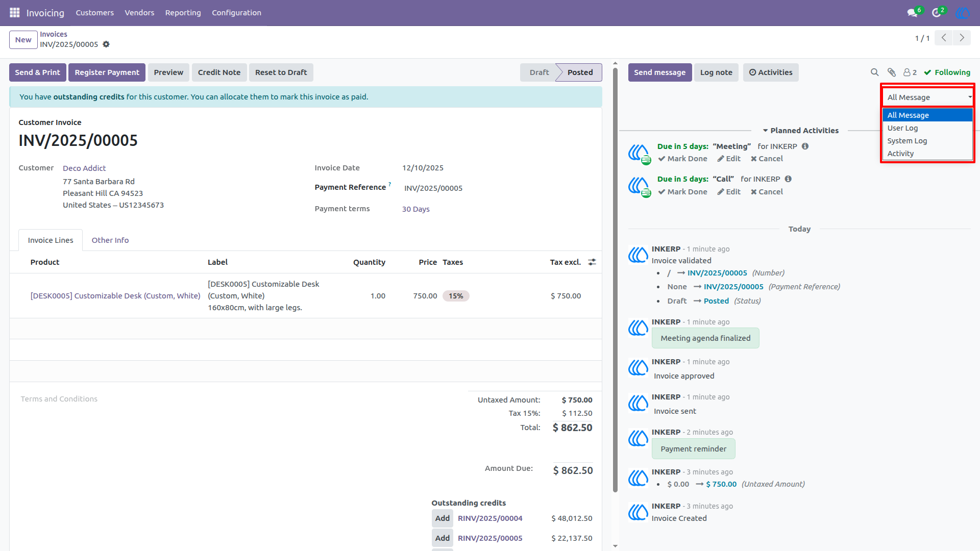This screenshot has height=551, width=980.
Task: Click the Log note button
Action: coord(716,72)
